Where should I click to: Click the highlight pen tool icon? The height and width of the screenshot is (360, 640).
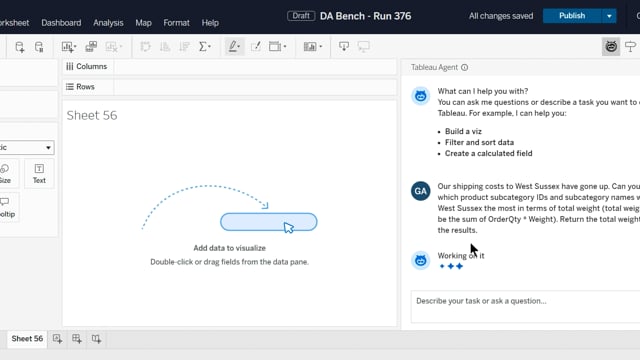point(234,47)
